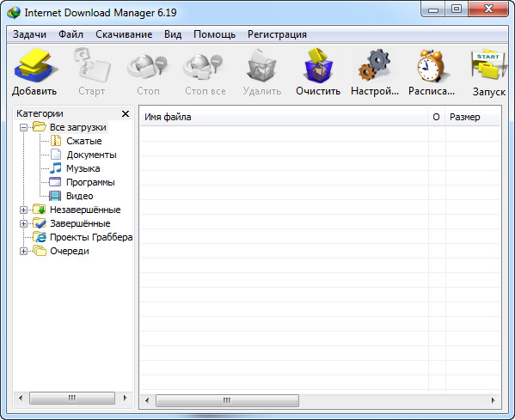The width and height of the screenshot is (515, 420).
Task: Click the download list scrollbar right arrow
Action: point(493,400)
